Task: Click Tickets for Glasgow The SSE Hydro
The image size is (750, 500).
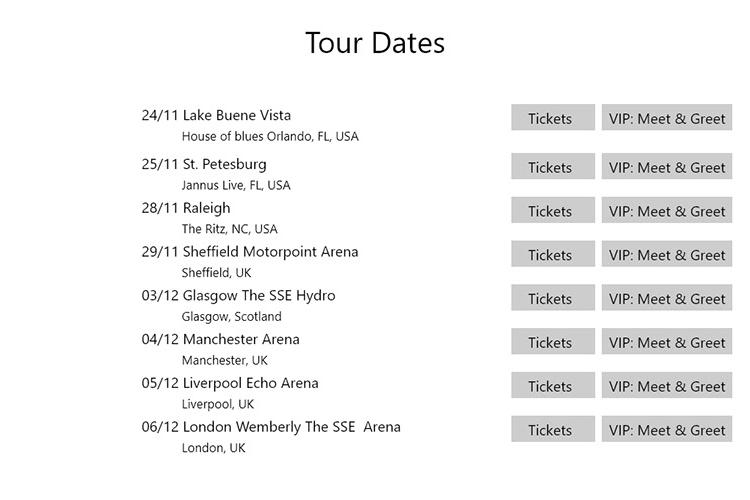Action: click(x=553, y=298)
